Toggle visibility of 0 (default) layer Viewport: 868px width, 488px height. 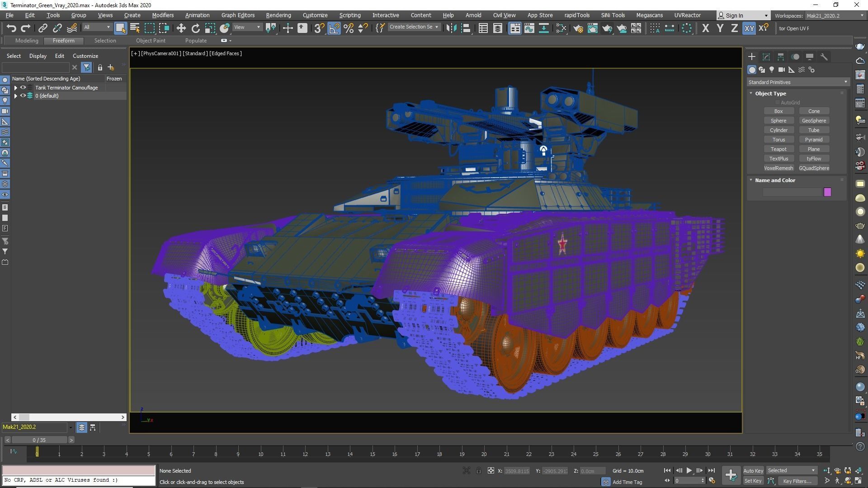23,96
